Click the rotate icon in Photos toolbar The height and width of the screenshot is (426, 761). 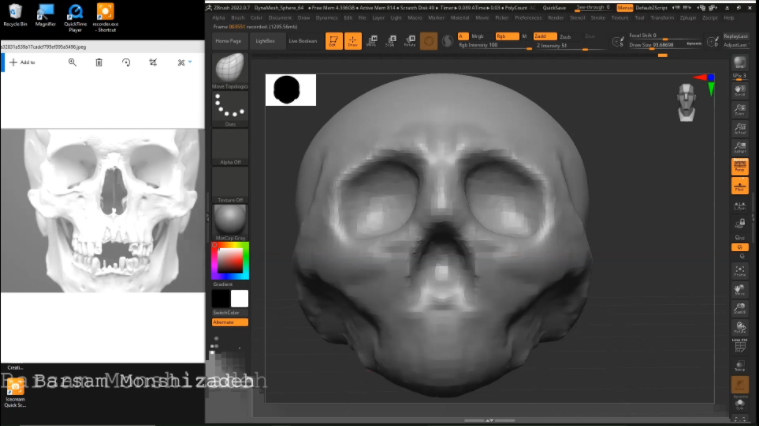pos(126,62)
